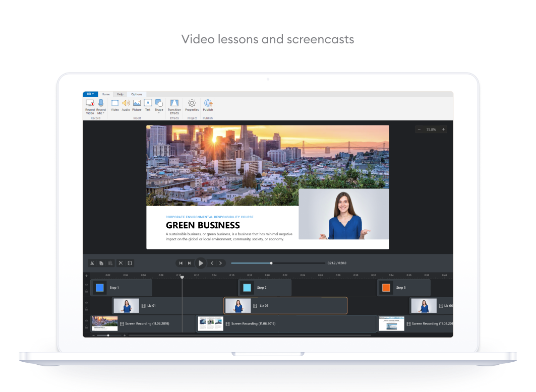Screen dimensions: 536x392
Task: Cut selection with the scissors icon
Action: tap(92, 263)
